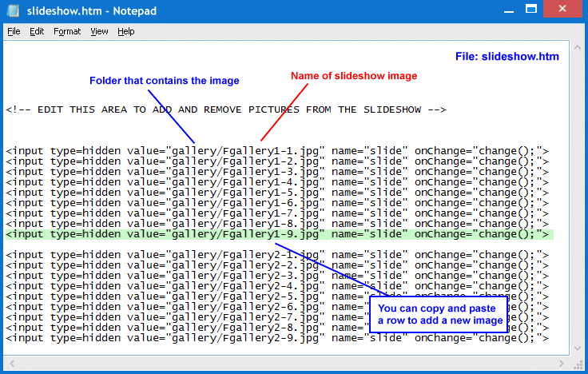Click the line with Fgallery2-7.jpg

pos(277,317)
